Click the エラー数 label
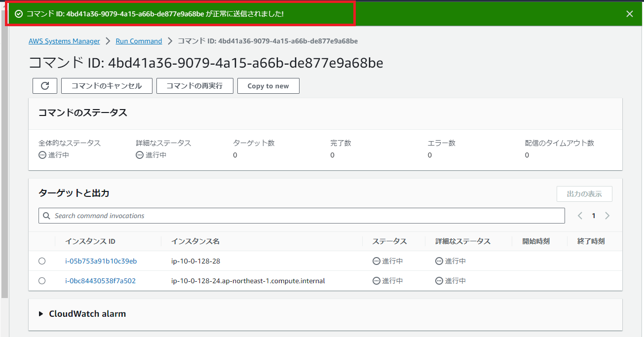This screenshot has height=337, width=644. pos(441,143)
